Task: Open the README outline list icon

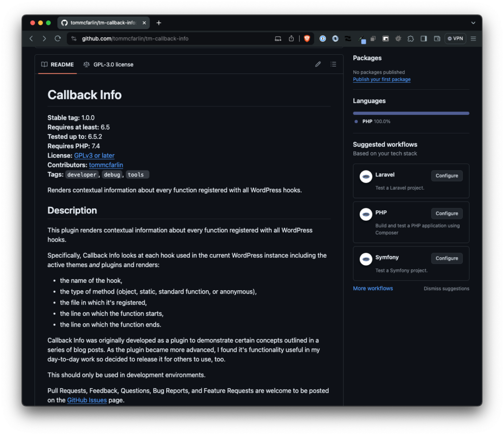Action: pyautogui.click(x=333, y=65)
